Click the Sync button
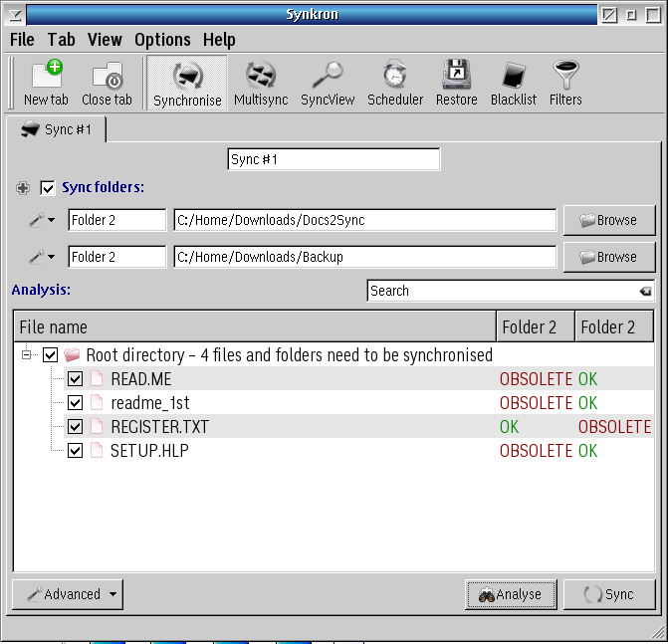The image size is (668, 644). coord(609,594)
